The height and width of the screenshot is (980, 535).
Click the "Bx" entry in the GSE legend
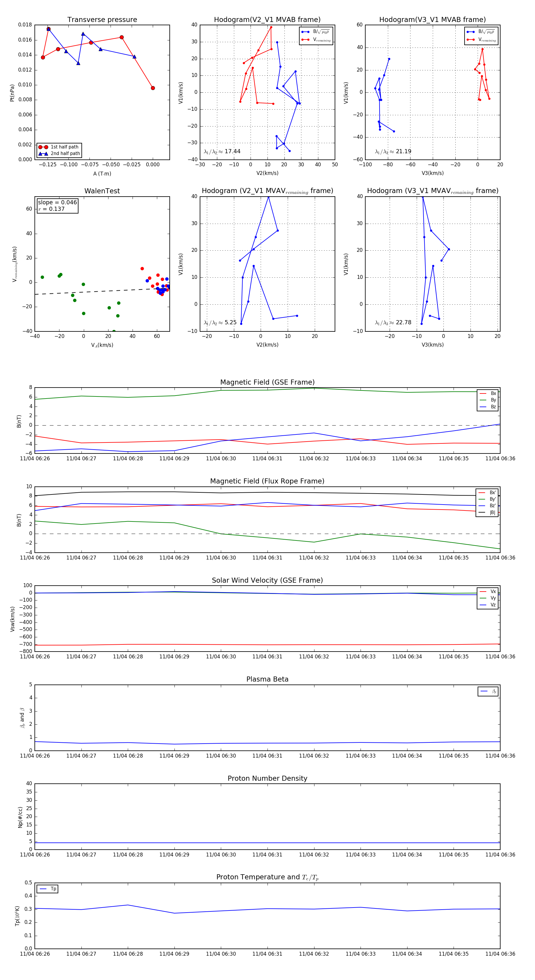(488, 393)
